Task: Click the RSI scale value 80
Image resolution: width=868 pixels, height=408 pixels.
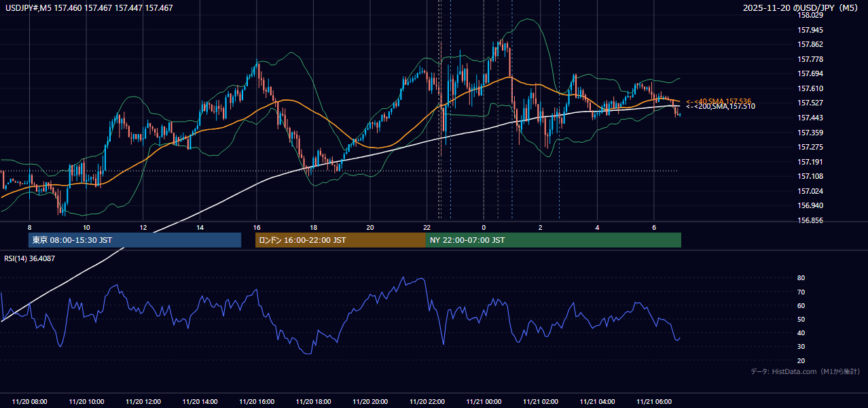Action: [801, 278]
